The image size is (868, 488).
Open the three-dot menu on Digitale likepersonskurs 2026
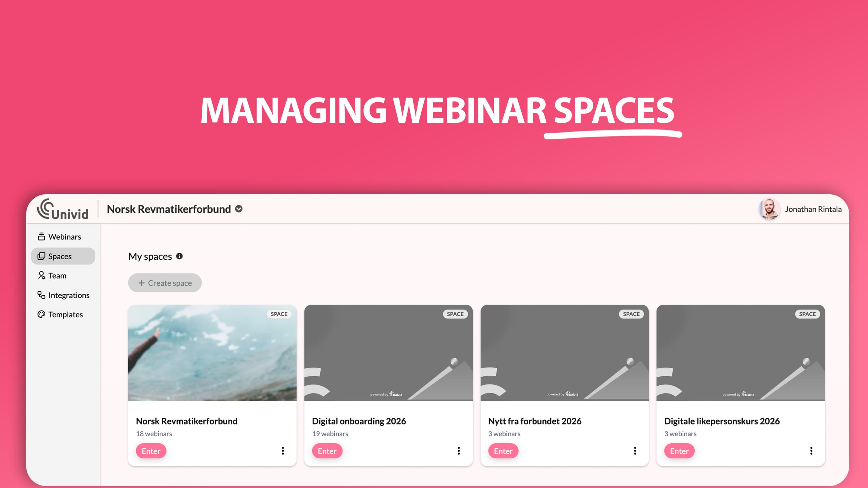point(811,451)
